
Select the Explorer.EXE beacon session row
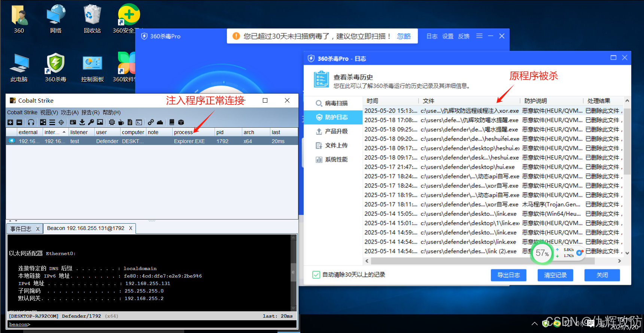[152, 141]
